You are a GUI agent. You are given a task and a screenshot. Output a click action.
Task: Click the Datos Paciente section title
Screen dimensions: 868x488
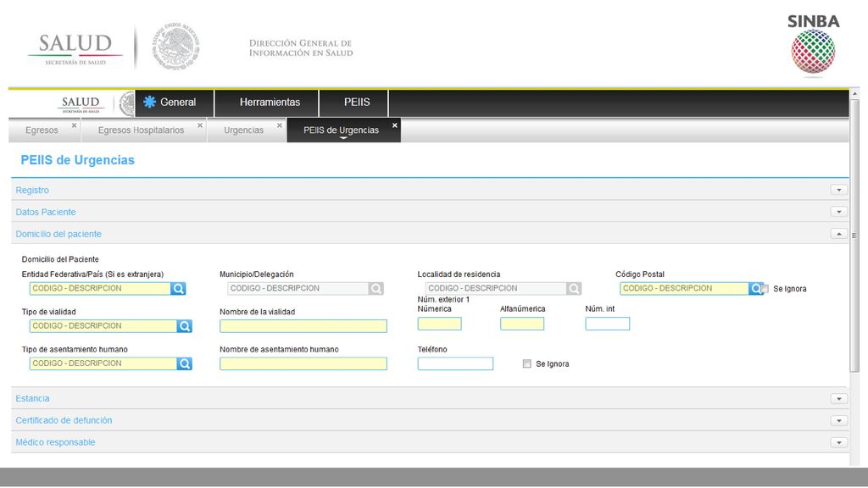pos(46,212)
